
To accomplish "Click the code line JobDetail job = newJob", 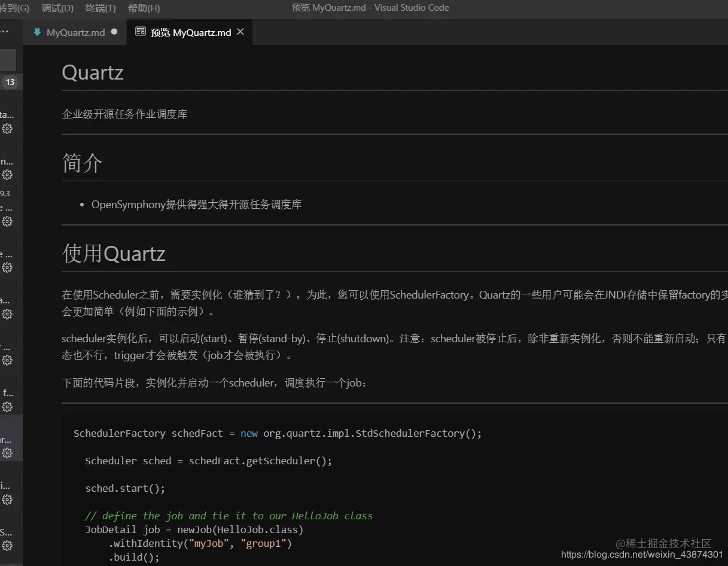I will (194, 530).
